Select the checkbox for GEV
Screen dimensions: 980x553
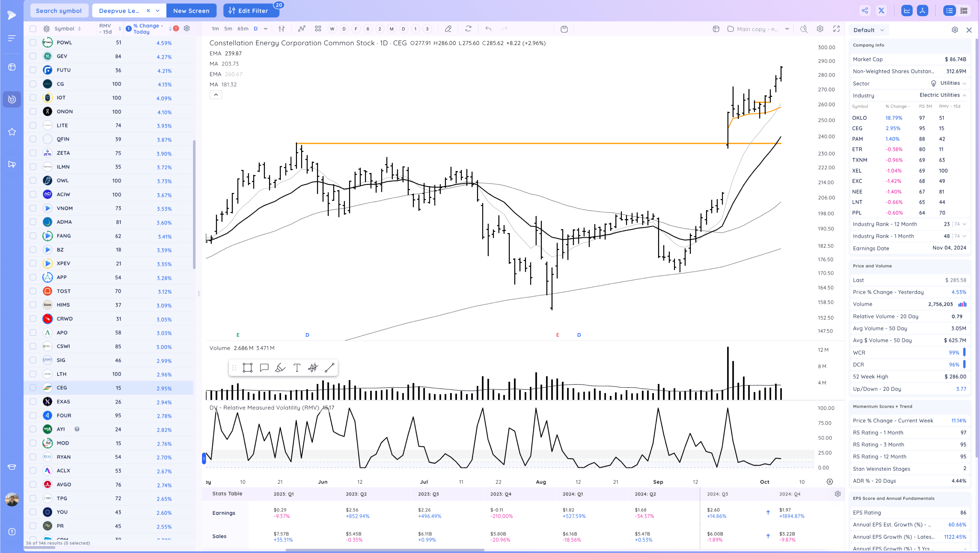pyautogui.click(x=33, y=56)
